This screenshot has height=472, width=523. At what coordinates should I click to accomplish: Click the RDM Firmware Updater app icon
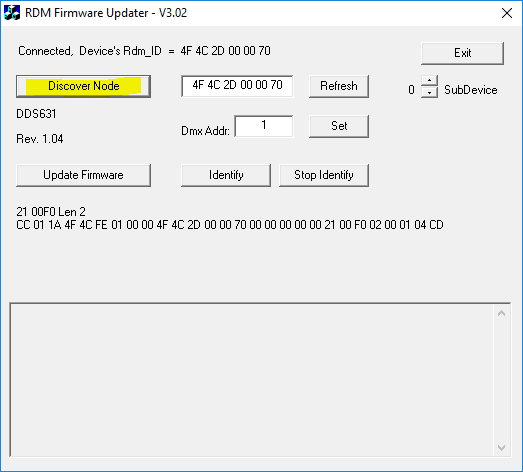[x=12, y=13]
